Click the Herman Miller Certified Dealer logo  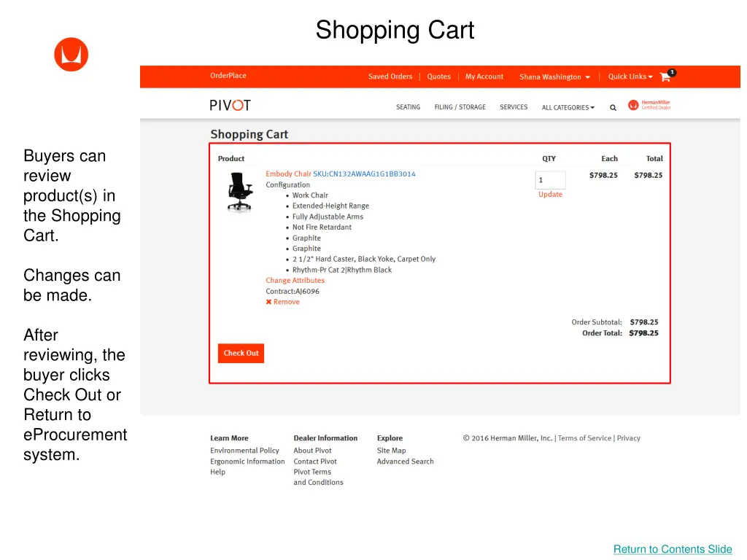pyautogui.click(x=649, y=105)
